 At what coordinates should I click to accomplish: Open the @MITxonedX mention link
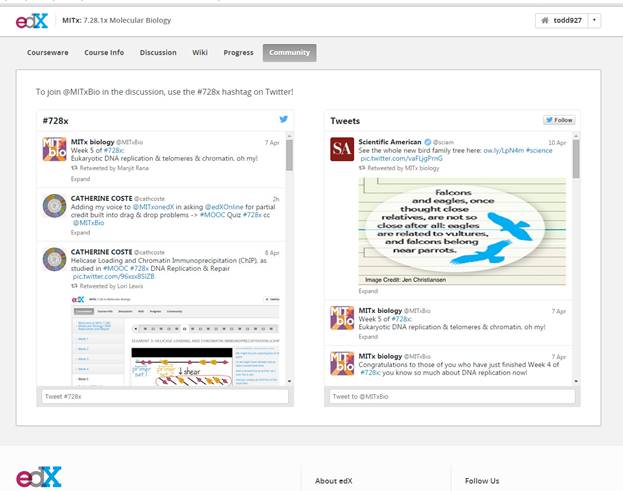click(153, 207)
